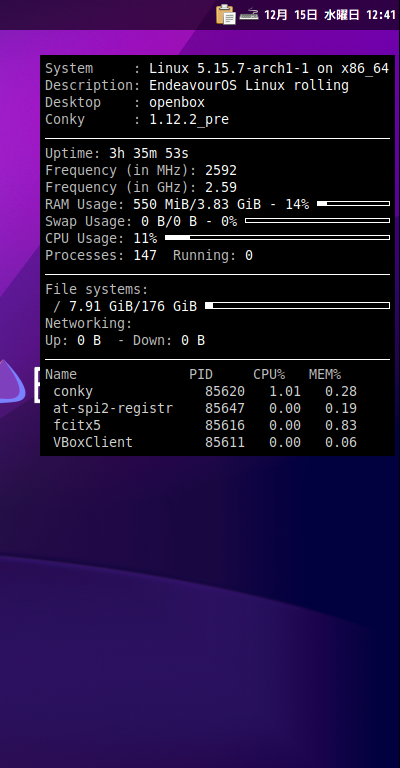
Task: Click the 'fcitx5' process name
Action: tap(77, 425)
